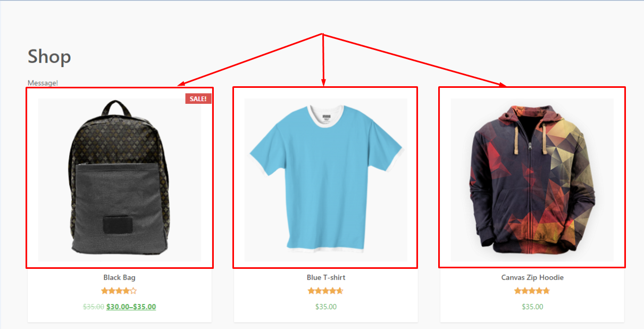Click the $30.00–$35.00 sale price link
The height and width of the screenshot is (329, 644).
click(131, 307)
